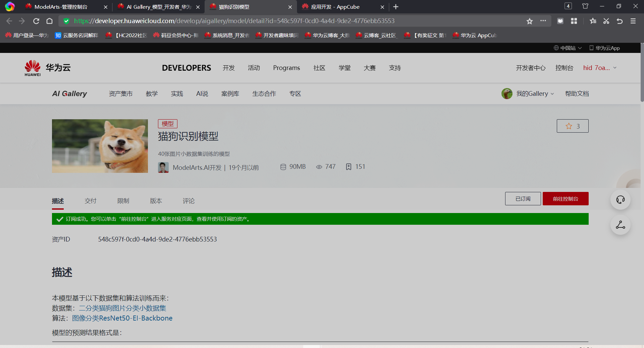
Task: Open the customer service headset icon
Action: pyautogui.click(x=621, y=200)
